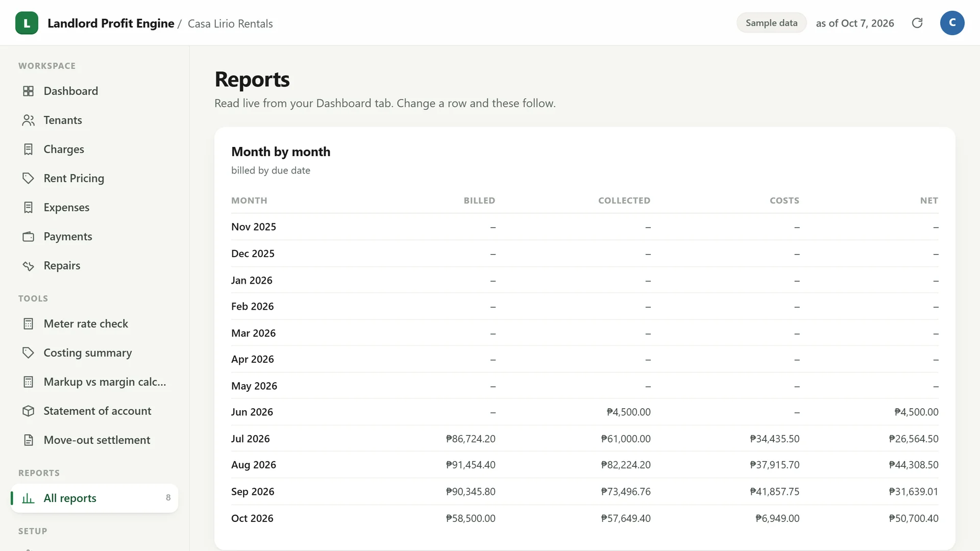Select Rent Pricing in the sidebar

(94, 178)
